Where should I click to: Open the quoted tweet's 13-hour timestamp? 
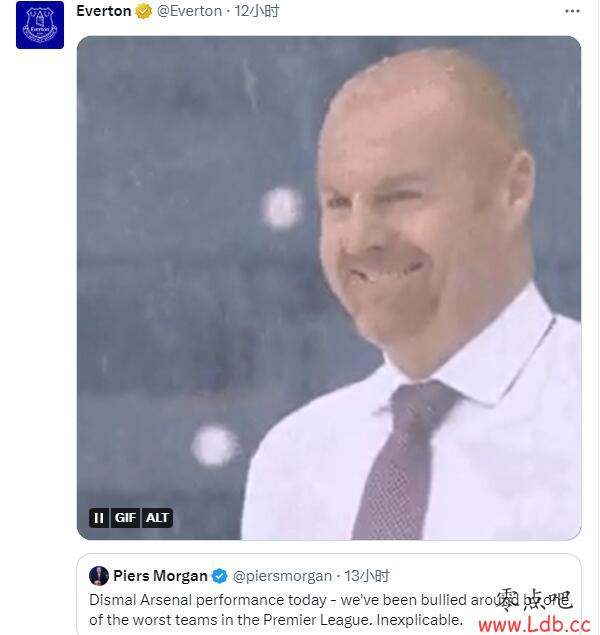tap(367, 575)
